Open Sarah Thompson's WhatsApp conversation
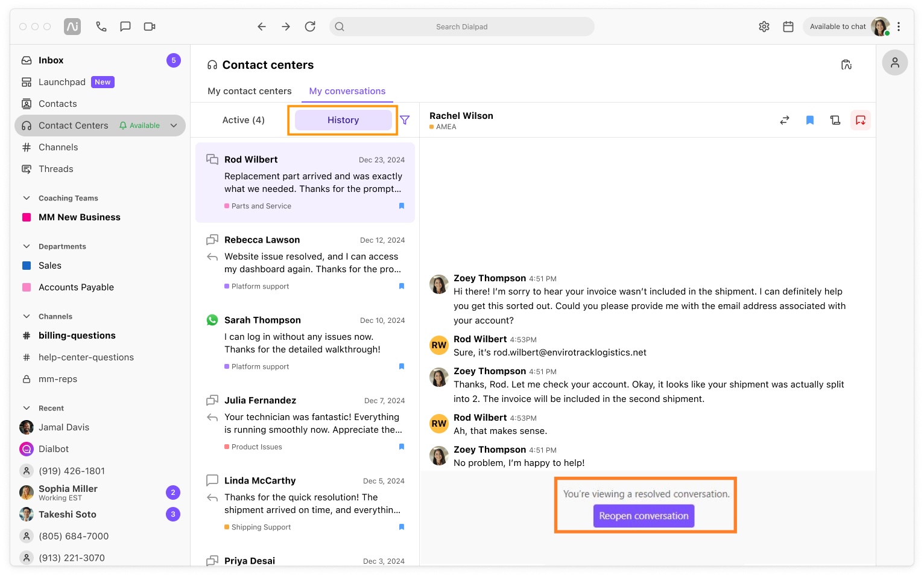924x577 pixels. pos(305,343)
